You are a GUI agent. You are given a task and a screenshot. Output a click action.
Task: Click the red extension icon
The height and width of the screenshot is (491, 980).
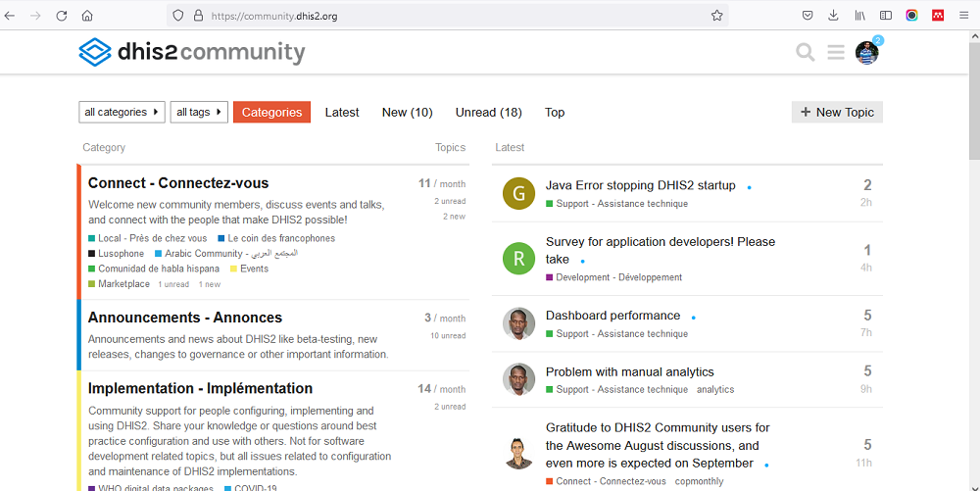click(938, 16)
